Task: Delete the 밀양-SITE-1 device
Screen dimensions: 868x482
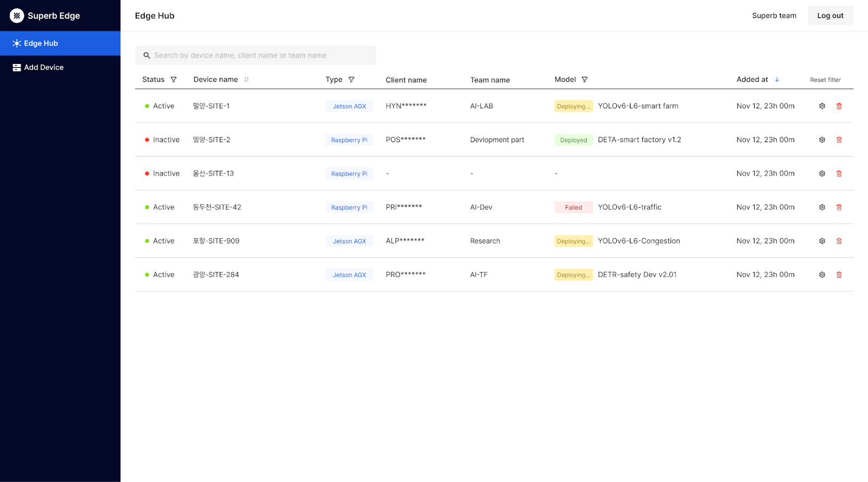Action: coord(839,106)
